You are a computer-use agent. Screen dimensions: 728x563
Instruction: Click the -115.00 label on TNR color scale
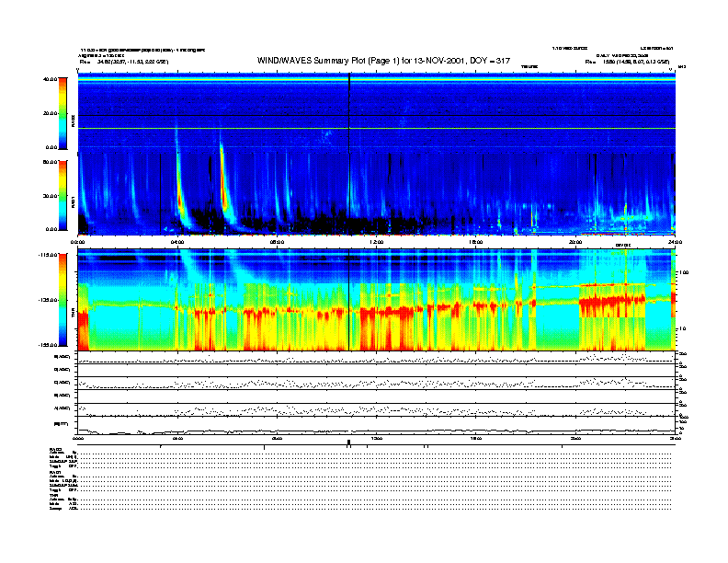click(x=48, y=255)
